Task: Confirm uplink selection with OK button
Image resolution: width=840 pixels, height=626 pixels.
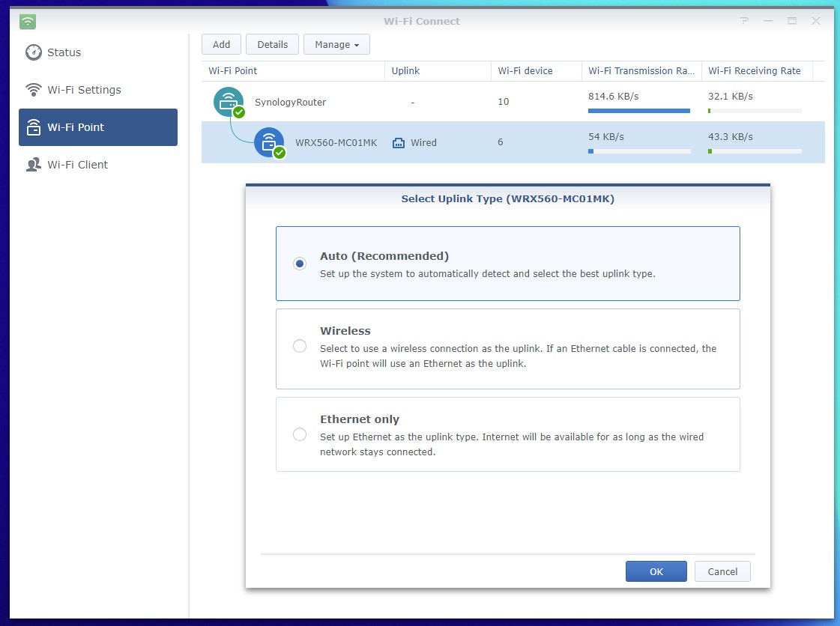Action: [656, 571]
